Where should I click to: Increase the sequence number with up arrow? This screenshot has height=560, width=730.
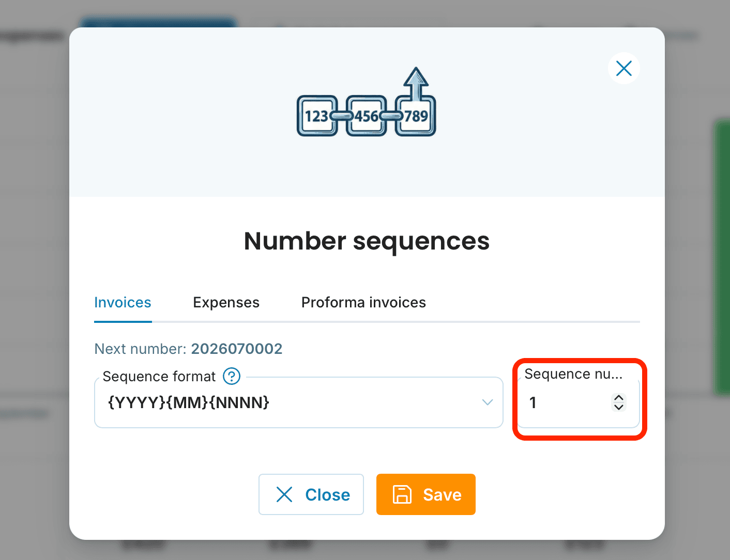[x=619, y=398]
